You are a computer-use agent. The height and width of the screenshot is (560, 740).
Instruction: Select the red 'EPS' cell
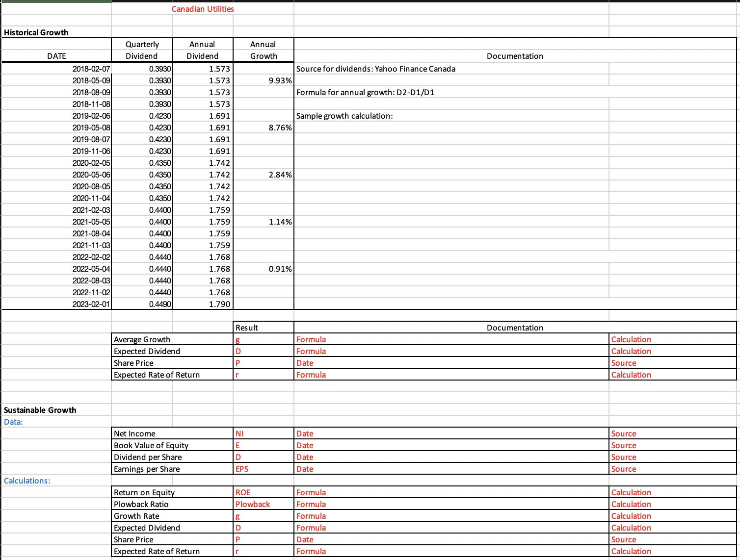pos(264,469)
